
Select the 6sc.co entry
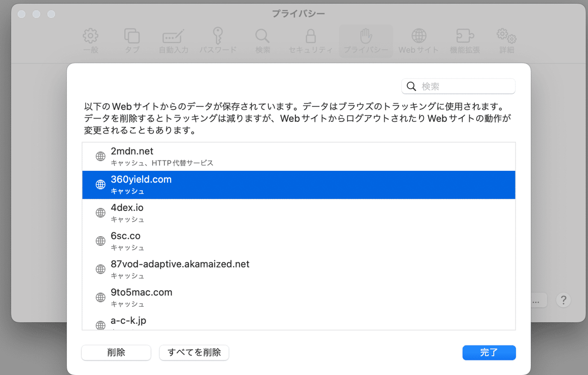(299, 241)
